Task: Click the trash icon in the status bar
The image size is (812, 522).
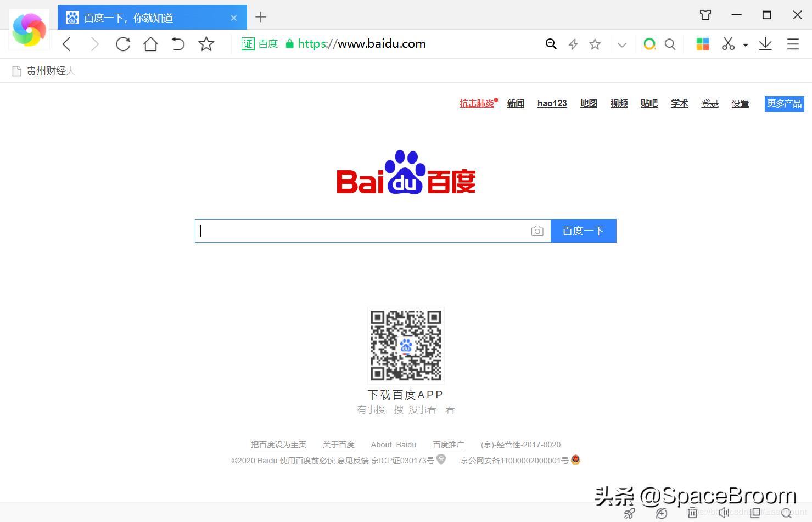Action: point(693,513)
